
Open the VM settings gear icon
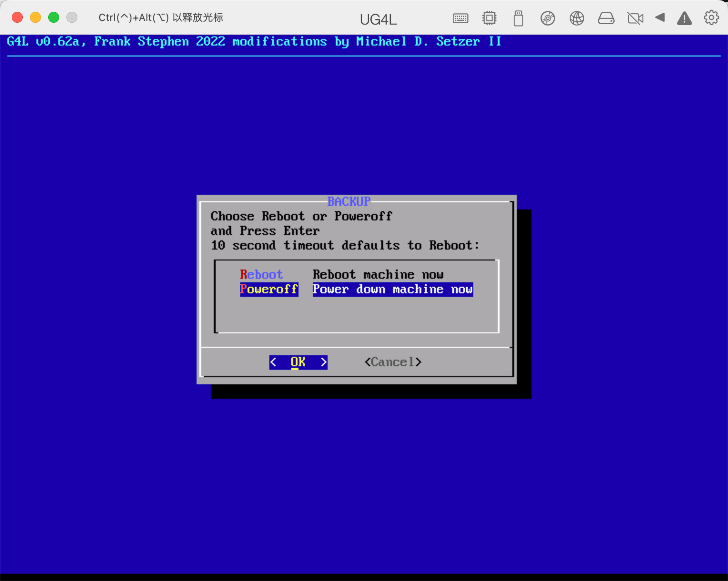tap(710, 17)
